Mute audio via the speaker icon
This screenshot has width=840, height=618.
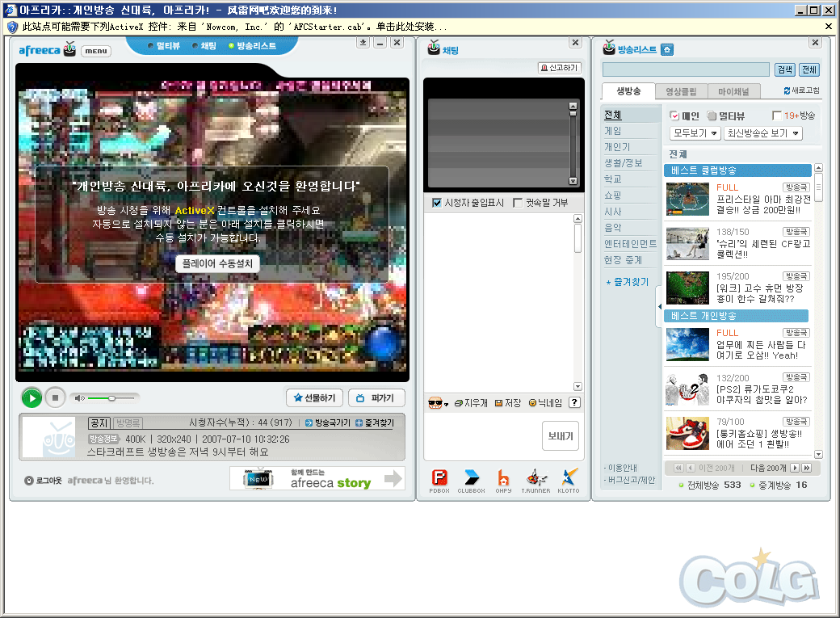tap(78, 397)
